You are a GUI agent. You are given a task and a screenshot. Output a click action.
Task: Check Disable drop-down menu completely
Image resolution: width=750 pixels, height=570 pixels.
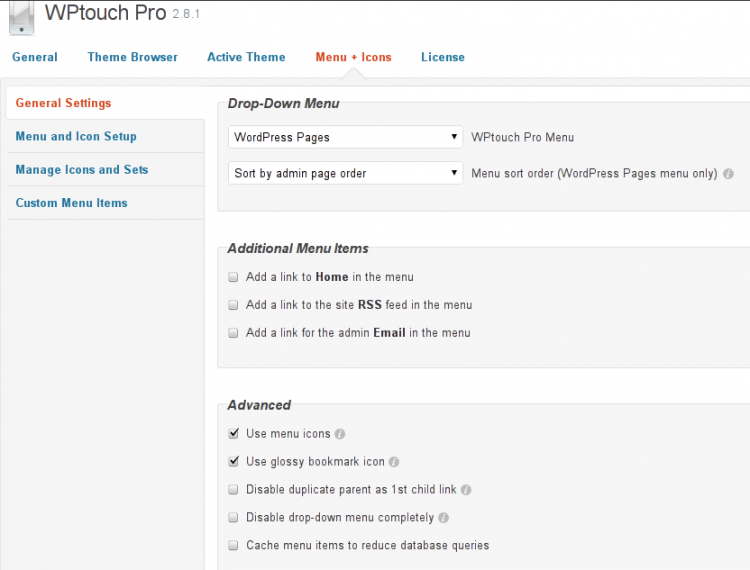coord(233,517)
